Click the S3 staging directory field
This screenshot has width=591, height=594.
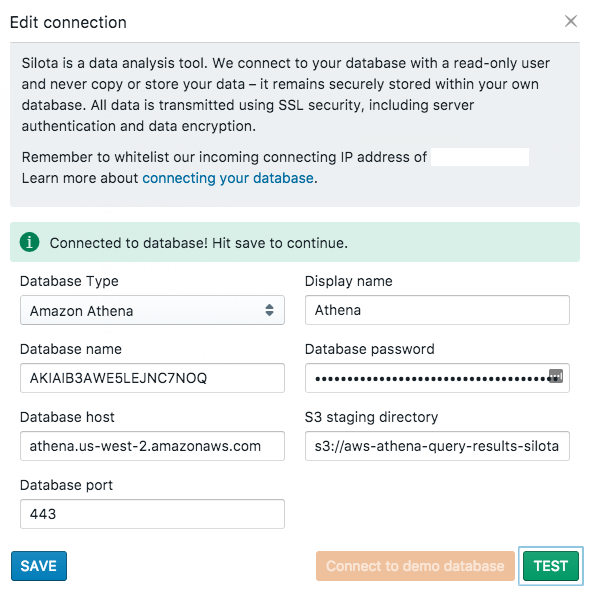click(x=437, y=446)
